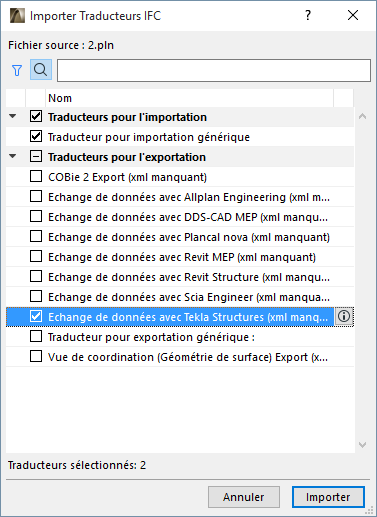Uncheck Traducteurs pour l'importation group checkbox
Image resolution: width=377 pixels, height=517 pixels.
(x=36, y=116)
